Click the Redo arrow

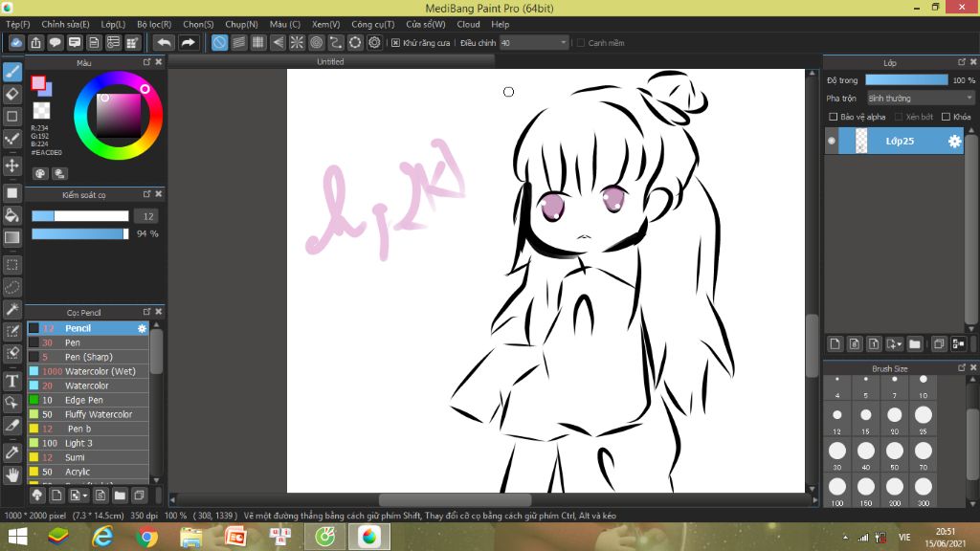coord(188,42)
